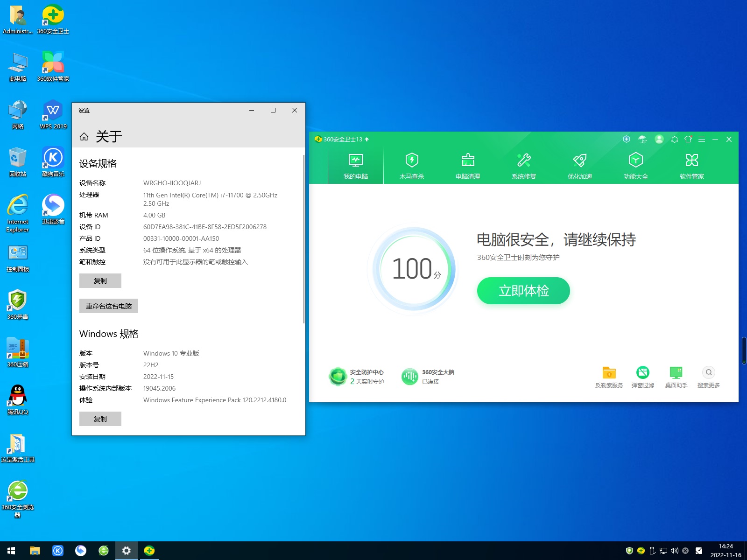
Task: Click 复制 under device specifications
Action: tap(100, 281)
